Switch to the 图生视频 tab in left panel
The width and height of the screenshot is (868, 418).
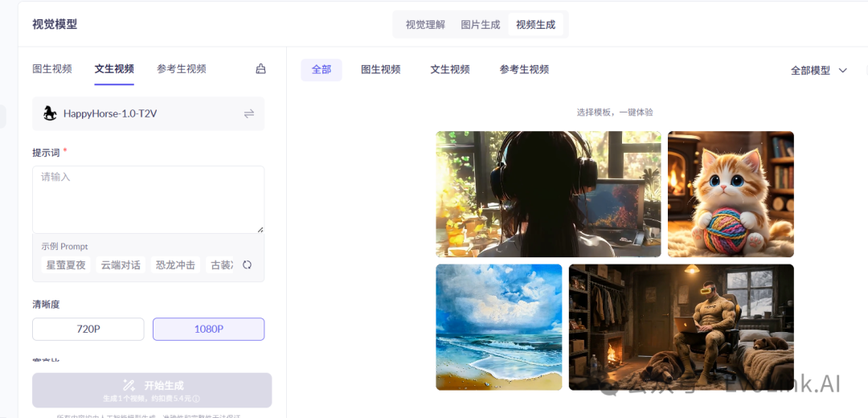pyautogui.click(x=52, y=69)
